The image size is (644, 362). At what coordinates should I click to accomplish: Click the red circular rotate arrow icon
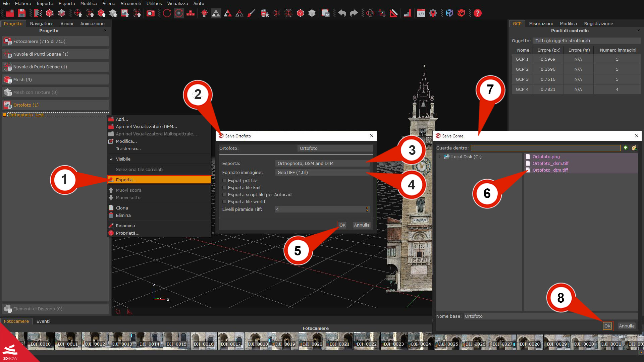click(167, 13)
